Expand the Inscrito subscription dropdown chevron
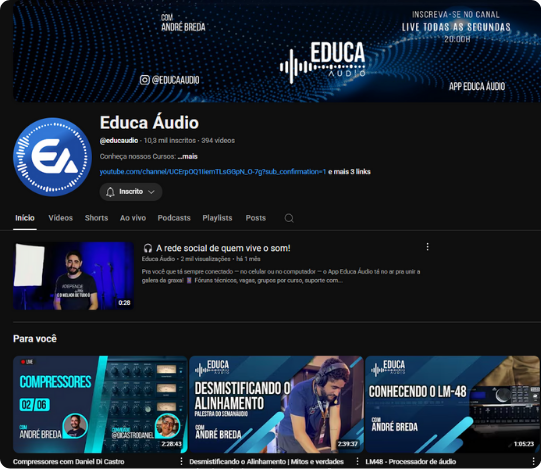 point(151,192)
